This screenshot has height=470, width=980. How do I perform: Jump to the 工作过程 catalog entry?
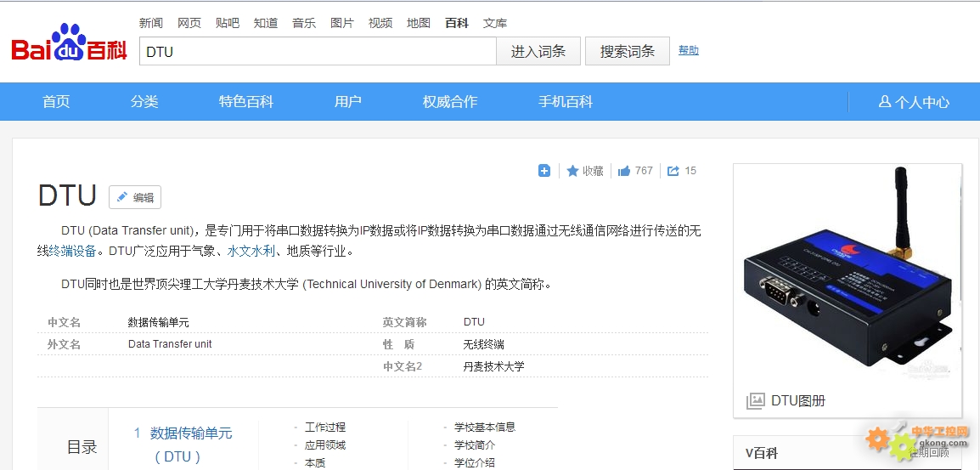point(325,428)
